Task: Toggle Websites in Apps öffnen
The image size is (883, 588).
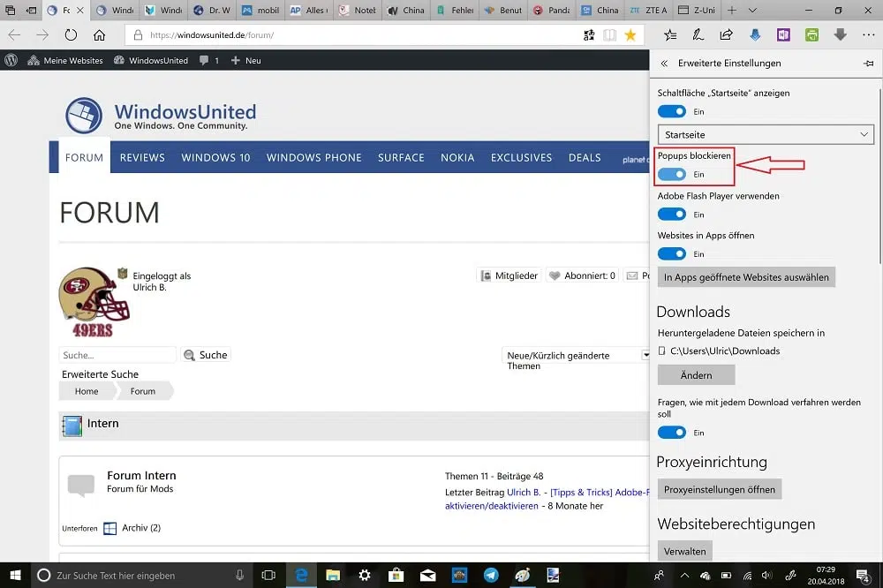Action: click(672, 254)
